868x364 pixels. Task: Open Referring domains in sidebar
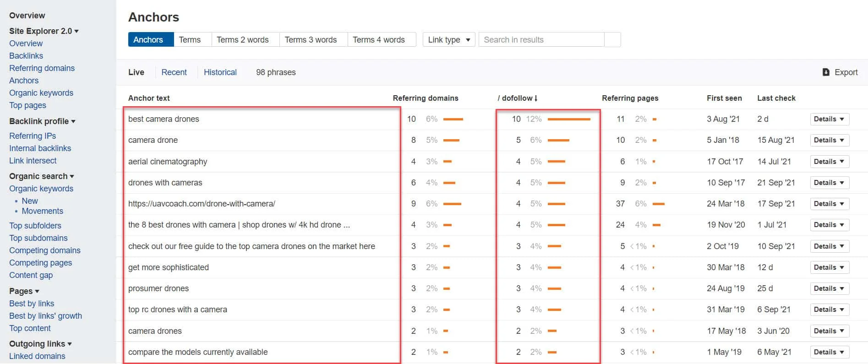tap(42, 68)
